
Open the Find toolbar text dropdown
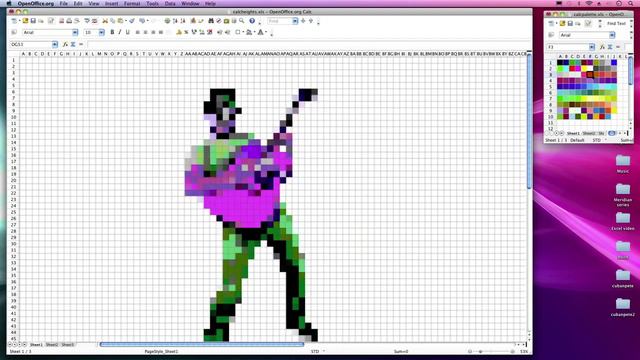[x=295, y=21]
